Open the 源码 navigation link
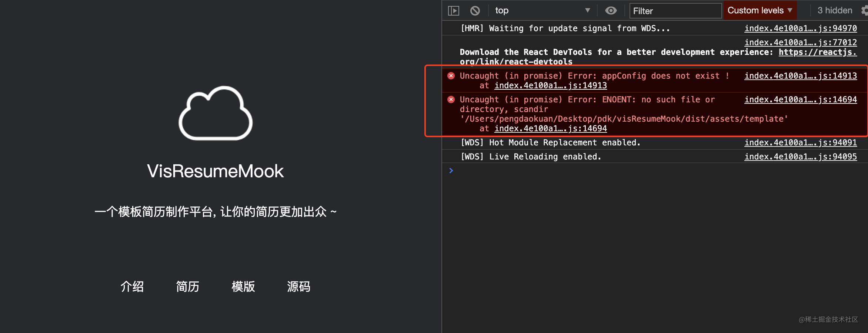Viewport: 868px width, 333px height. [299, 286]
